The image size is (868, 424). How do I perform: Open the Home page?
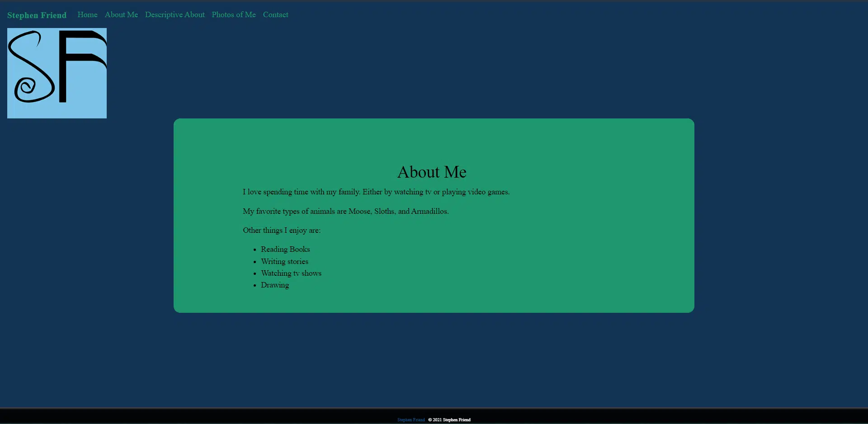pos(87,14)
